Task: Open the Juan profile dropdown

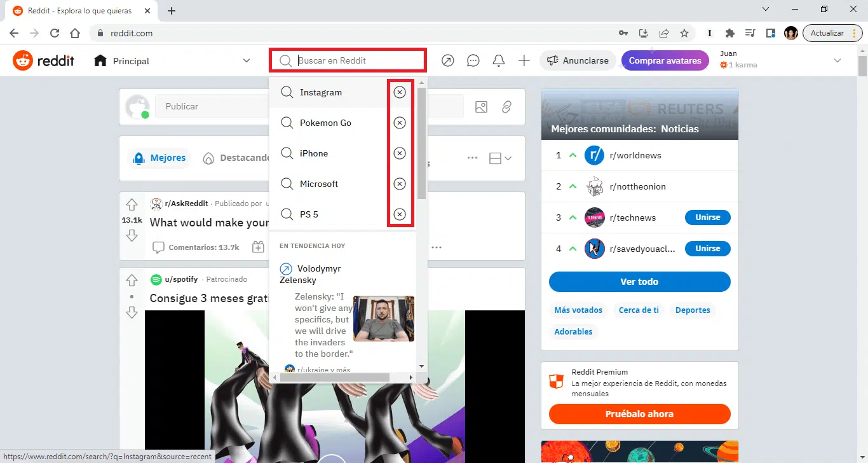Action: click(x=837, y=59)
